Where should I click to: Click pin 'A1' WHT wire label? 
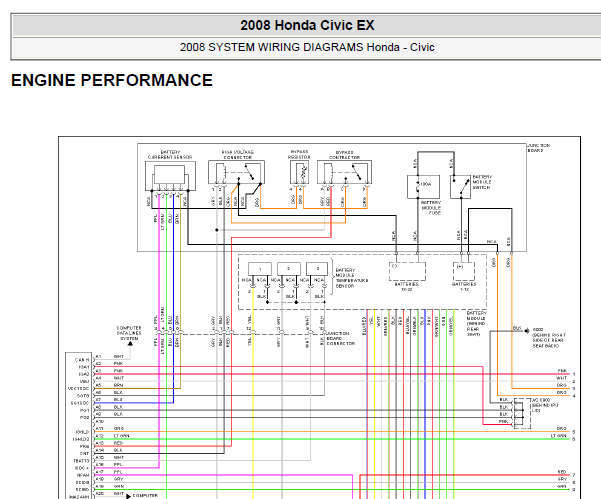coord(119,356)
